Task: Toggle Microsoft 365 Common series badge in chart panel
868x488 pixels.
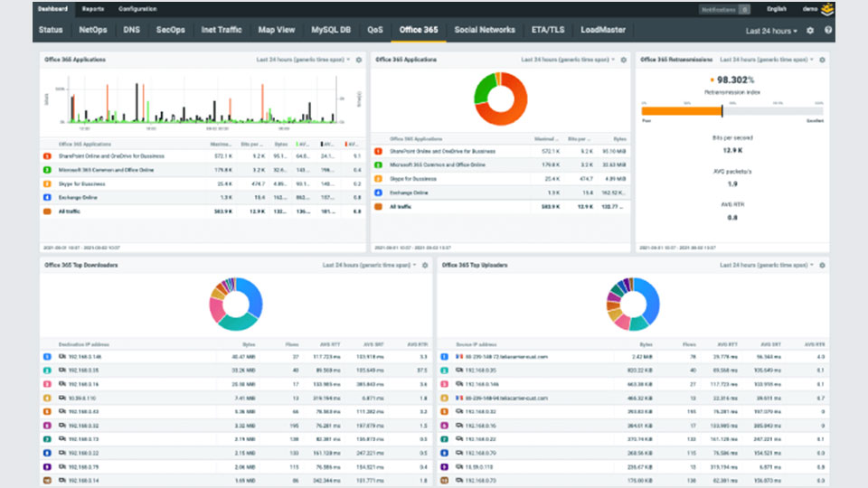Action: (x=48, y=170)
